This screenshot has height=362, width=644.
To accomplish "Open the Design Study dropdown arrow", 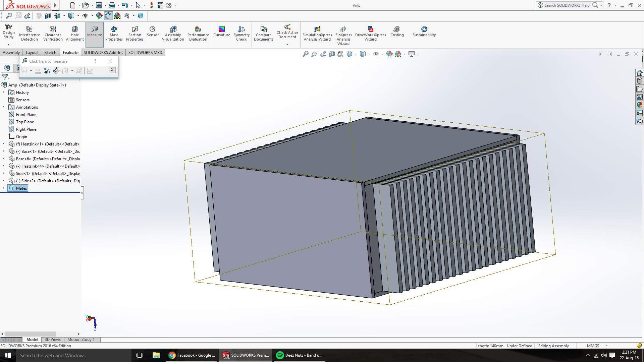I will click(8, 44).
